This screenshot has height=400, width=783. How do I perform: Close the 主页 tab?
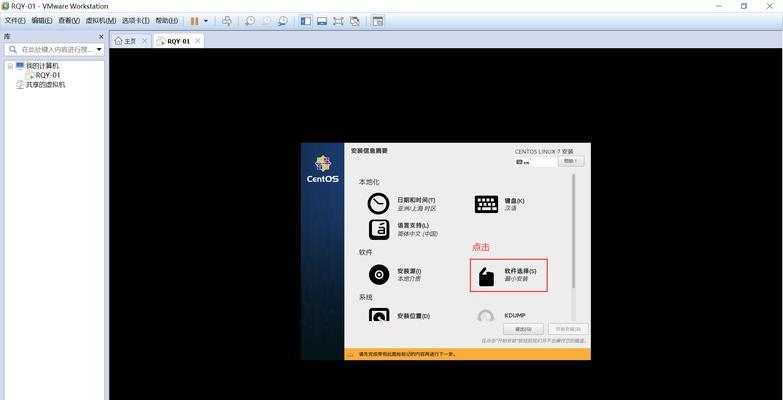[x=145, y=41]
